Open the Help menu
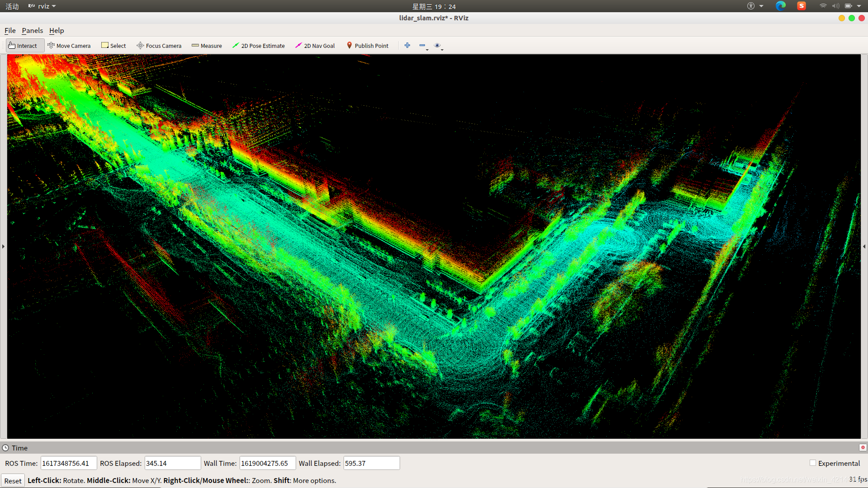 click(57, 30)
